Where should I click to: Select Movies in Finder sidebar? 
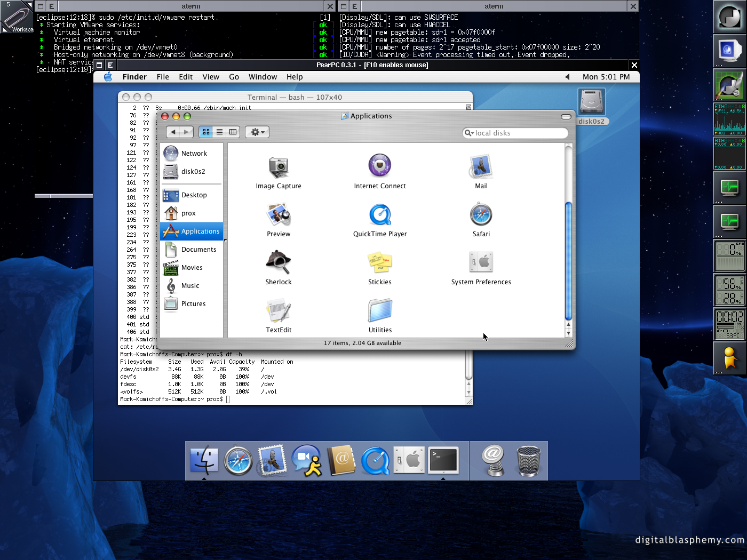(x=192, y=268)
